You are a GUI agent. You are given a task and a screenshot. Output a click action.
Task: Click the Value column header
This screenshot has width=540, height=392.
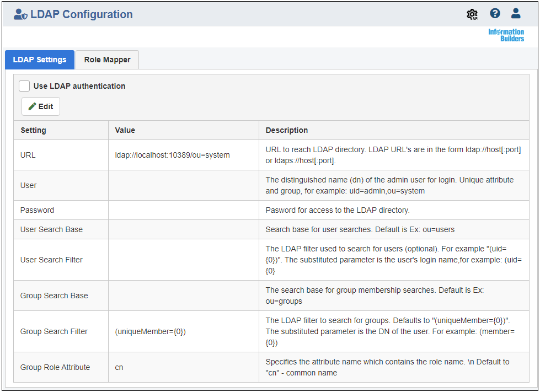[125, 130]
